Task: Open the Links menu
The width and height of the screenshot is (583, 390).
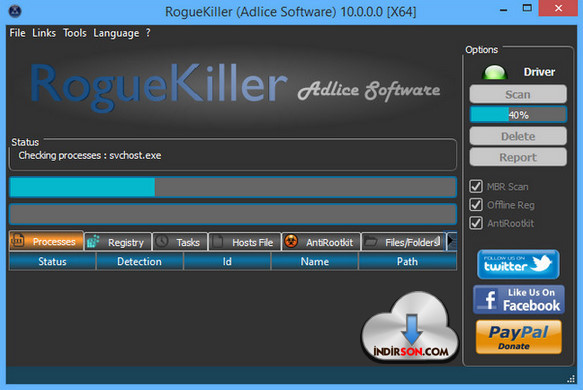Action: tap(44, 33)
